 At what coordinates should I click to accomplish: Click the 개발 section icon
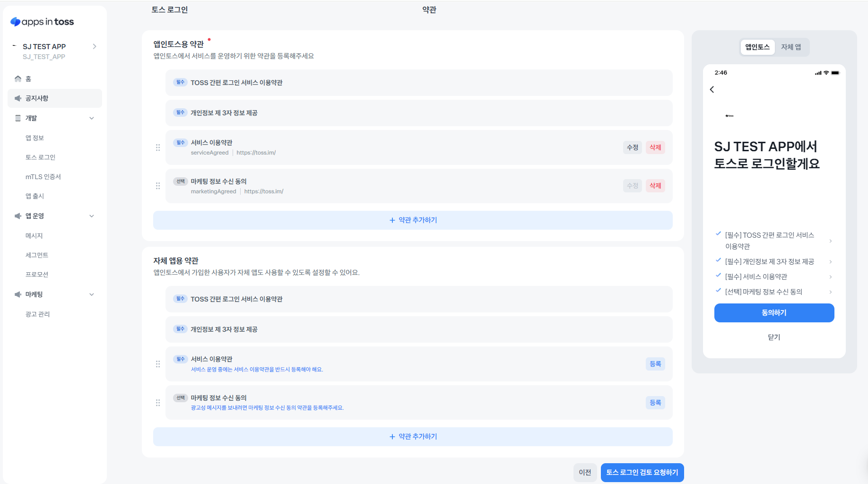[18, 118]
